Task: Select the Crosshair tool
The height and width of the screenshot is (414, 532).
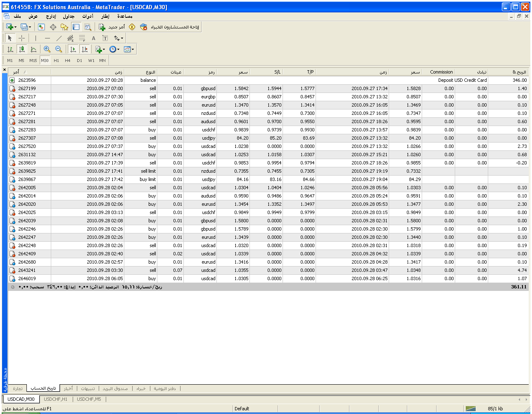Action: coord(22,38)
